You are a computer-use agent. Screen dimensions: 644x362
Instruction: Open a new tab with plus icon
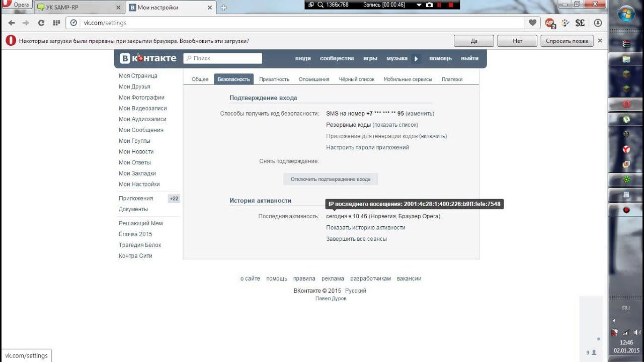pyautogui.click(x=224, y=8)
